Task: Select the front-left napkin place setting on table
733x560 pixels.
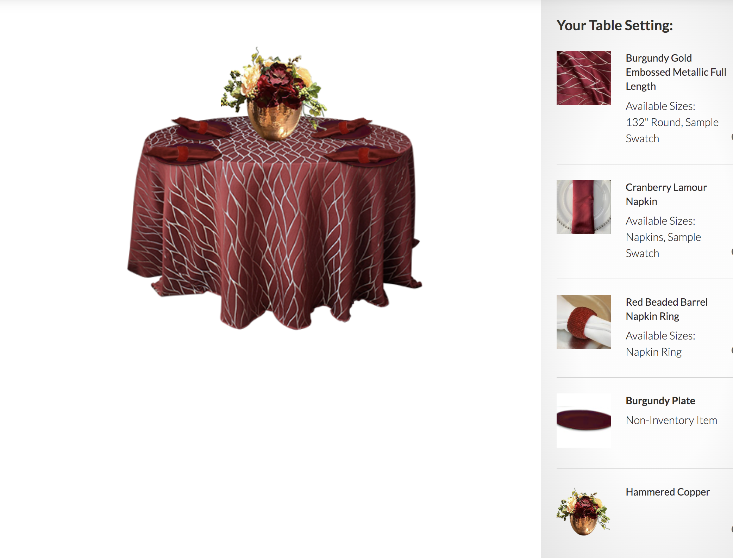Action: click(182, 154)
